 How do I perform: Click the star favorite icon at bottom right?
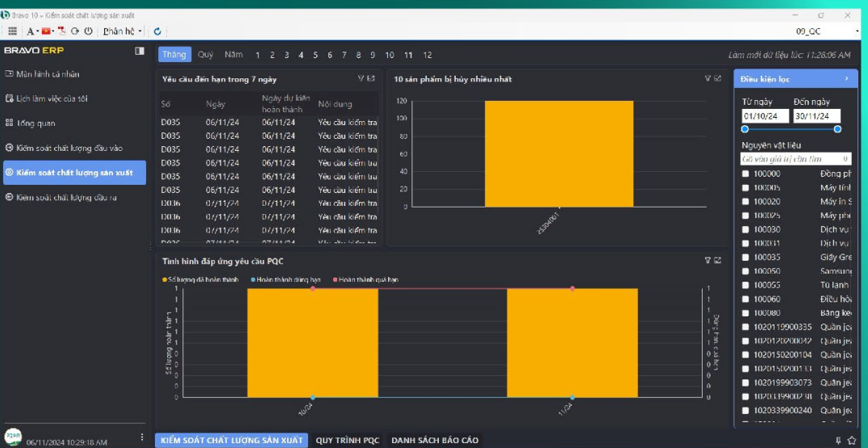point(852,441)
